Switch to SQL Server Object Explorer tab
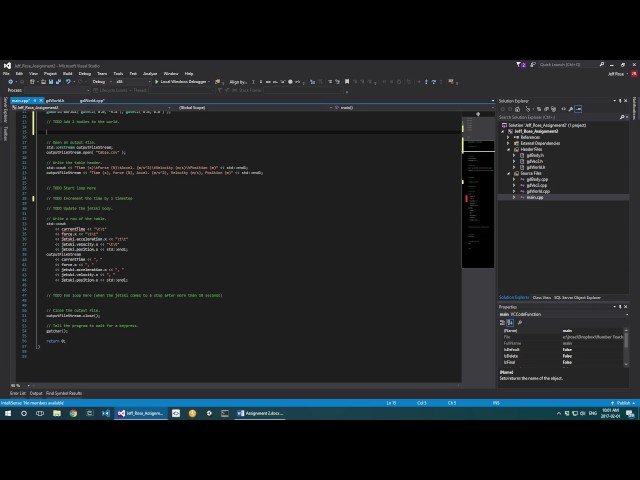Image resolution: width=640 pixels, height=480 pixels. click(x=577, y=298)
